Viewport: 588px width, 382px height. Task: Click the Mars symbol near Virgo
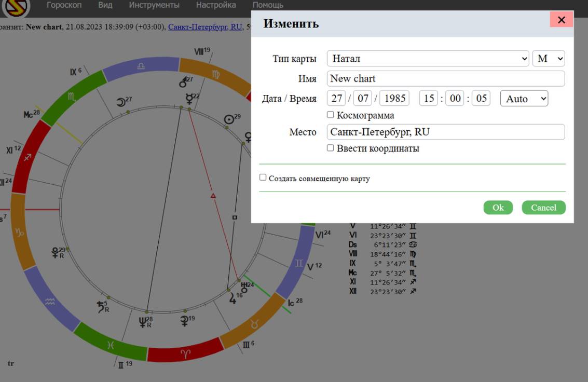[183, 83]
